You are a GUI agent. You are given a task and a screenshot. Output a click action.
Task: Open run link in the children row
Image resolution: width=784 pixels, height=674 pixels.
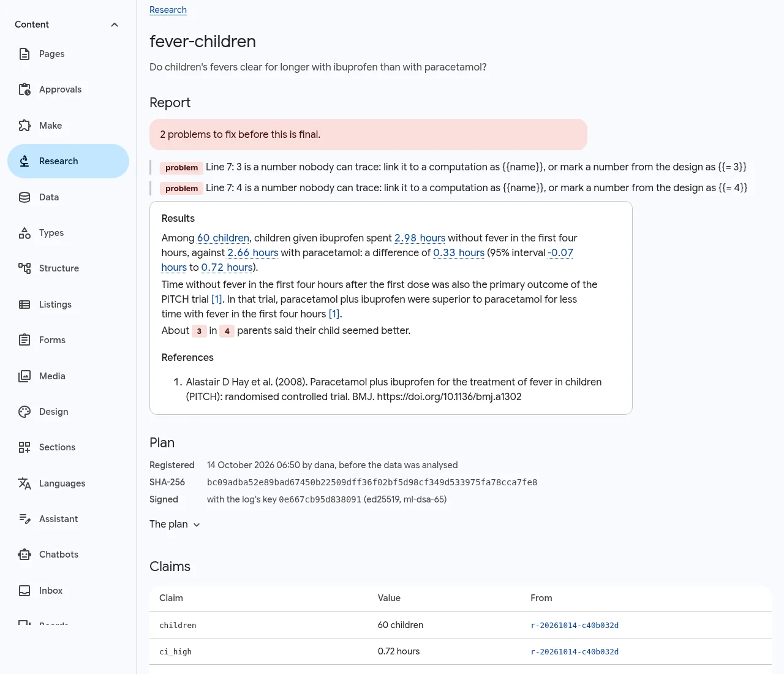click(x=575, y=626)
